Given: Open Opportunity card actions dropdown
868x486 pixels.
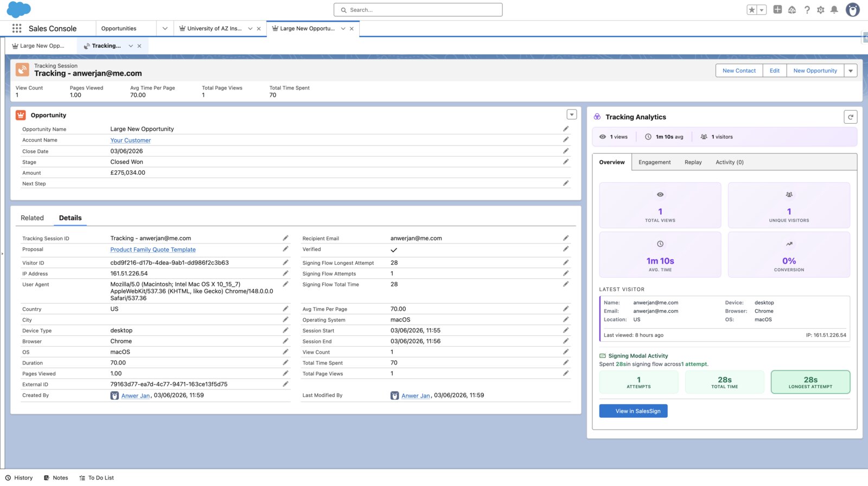Looking at the screenshot, I should tap(571, 114).
